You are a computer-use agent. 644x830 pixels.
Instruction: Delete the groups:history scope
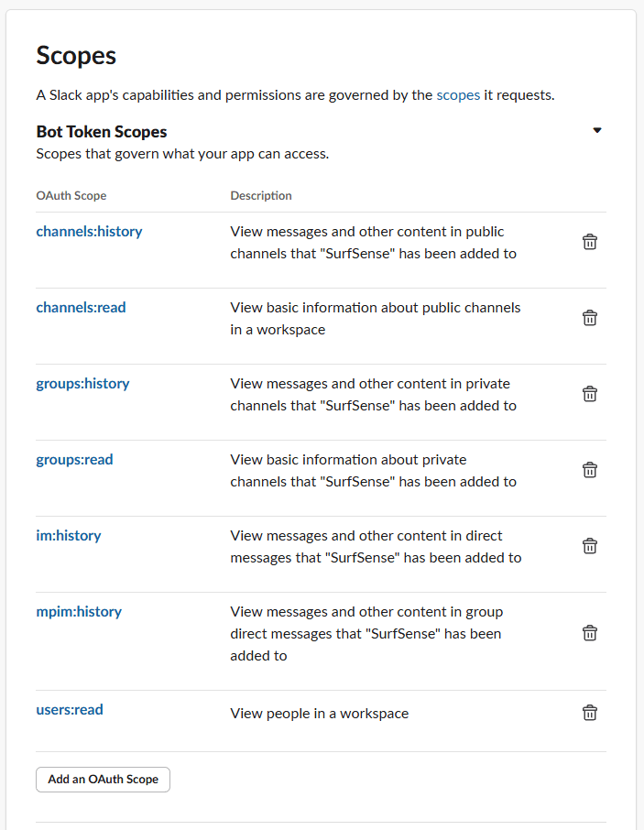coord(590,394)
